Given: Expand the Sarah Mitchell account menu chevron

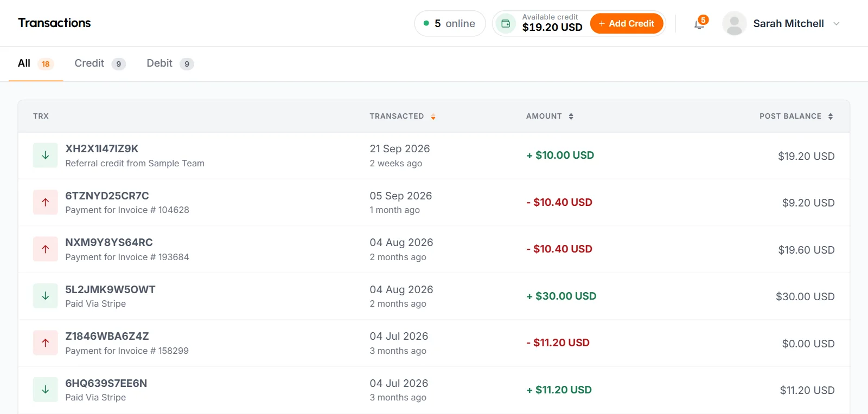Looking at the screenshot, I should tap(837, 24).
